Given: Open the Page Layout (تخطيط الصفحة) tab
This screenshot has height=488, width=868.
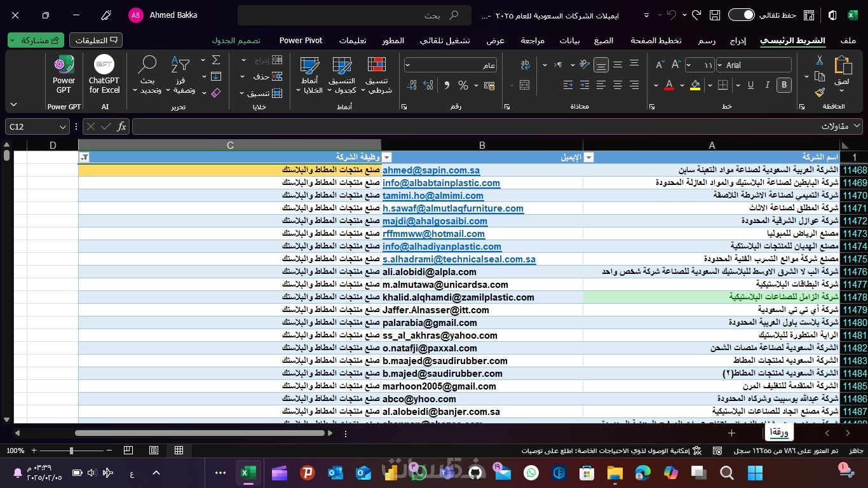Looking at the screenshot, I should pyautogui.click(x=656, y=41).
